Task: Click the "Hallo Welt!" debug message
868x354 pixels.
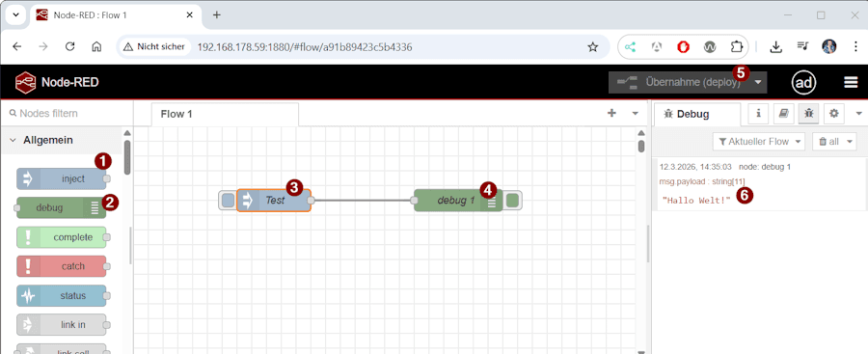Action: [x=696, y=200]
